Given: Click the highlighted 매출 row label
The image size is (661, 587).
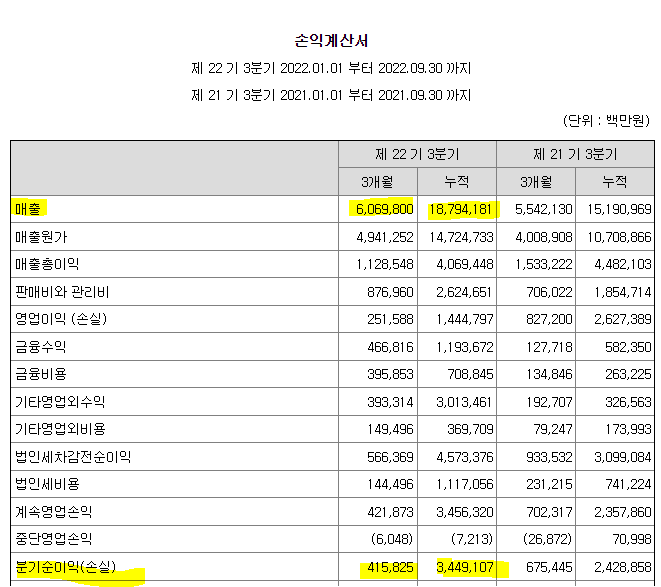Looking at the screenshot, I should coord(28,209).
